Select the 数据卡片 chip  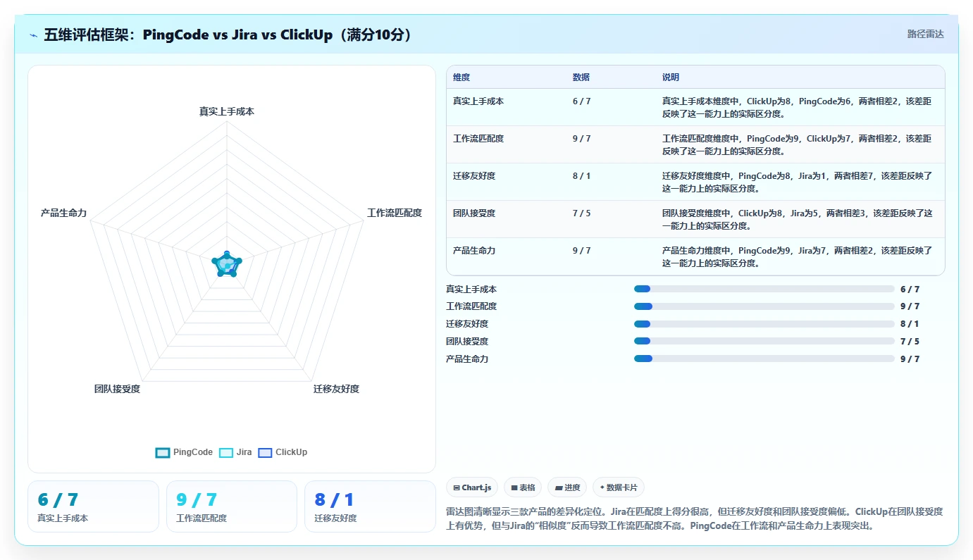pos(619,487)
